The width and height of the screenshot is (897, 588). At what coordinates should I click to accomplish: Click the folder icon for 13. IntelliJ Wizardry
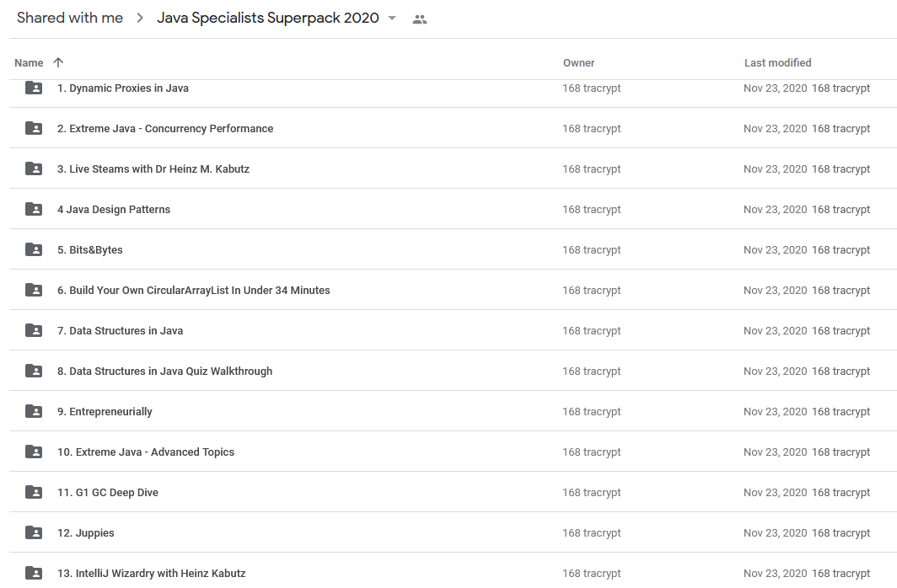[x=34, y=573]
